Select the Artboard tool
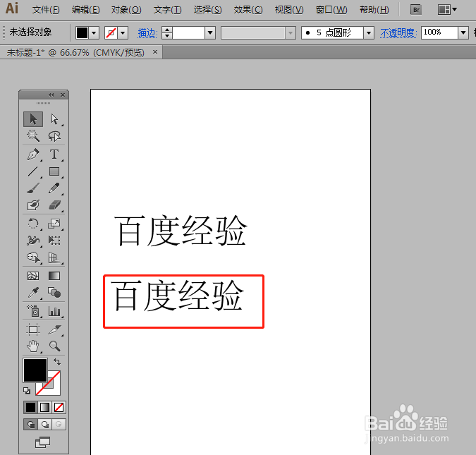The height and width of the screenshot is (455, 476). [33, 329]
